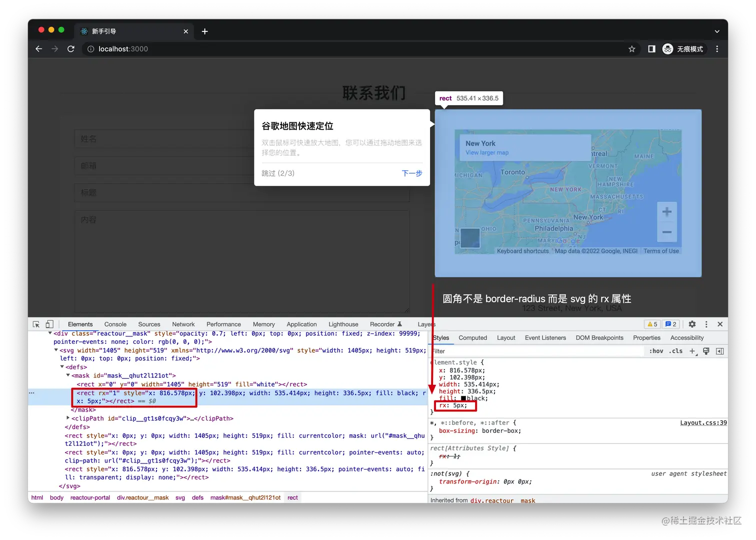Select the Event Listeners tab

pos(545,338)
